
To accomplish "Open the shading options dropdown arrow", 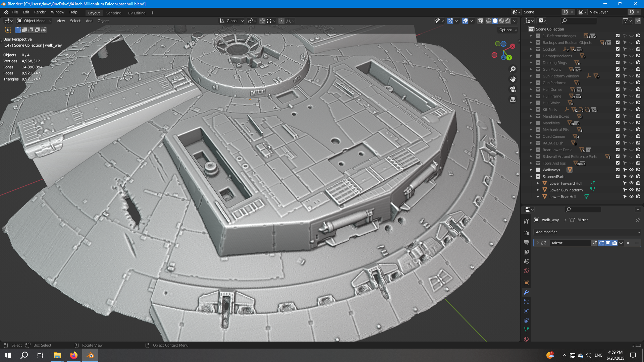I will click(514, 21).
